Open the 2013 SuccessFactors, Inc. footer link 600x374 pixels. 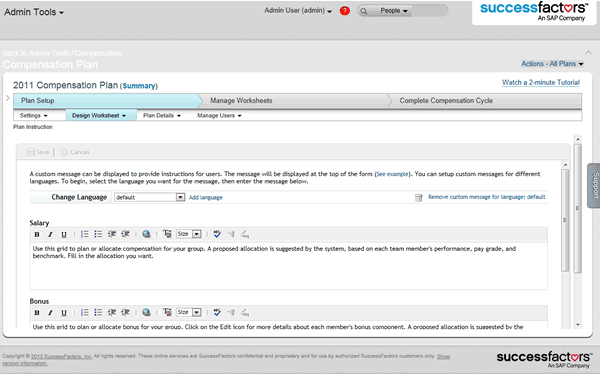tap(62, 356)
